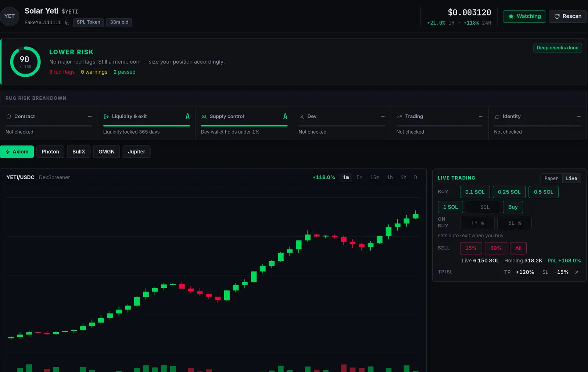Screen dimensions: 588x372
Task: Click the YET token avatar
Action: [10, 16]
